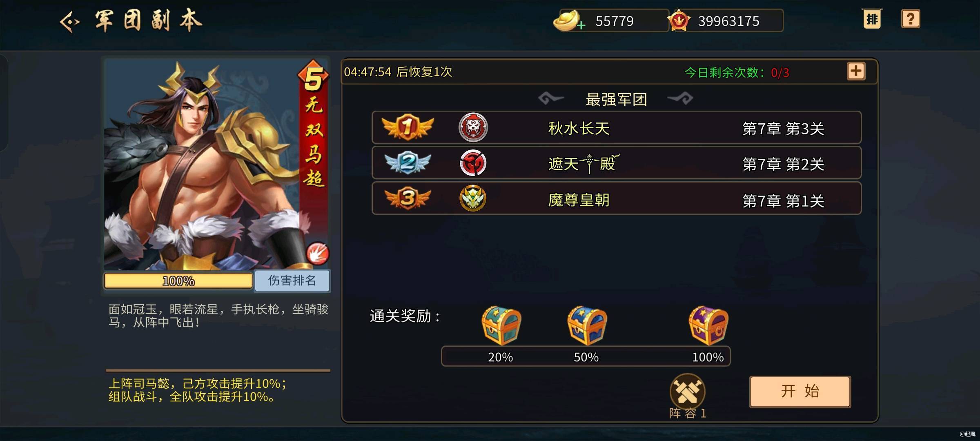The image size is (980, 441).
Task: Click the red star medal currency icon
Action: coord(679,20)
